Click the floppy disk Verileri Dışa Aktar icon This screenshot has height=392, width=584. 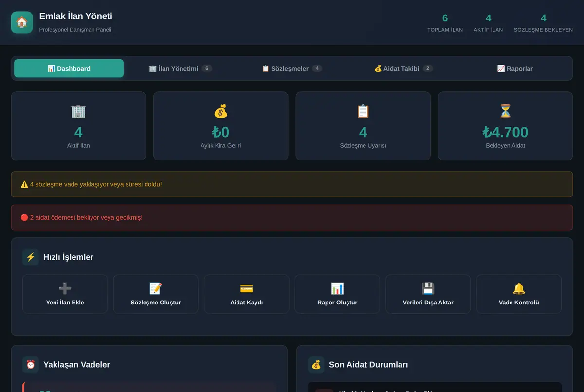428,288
